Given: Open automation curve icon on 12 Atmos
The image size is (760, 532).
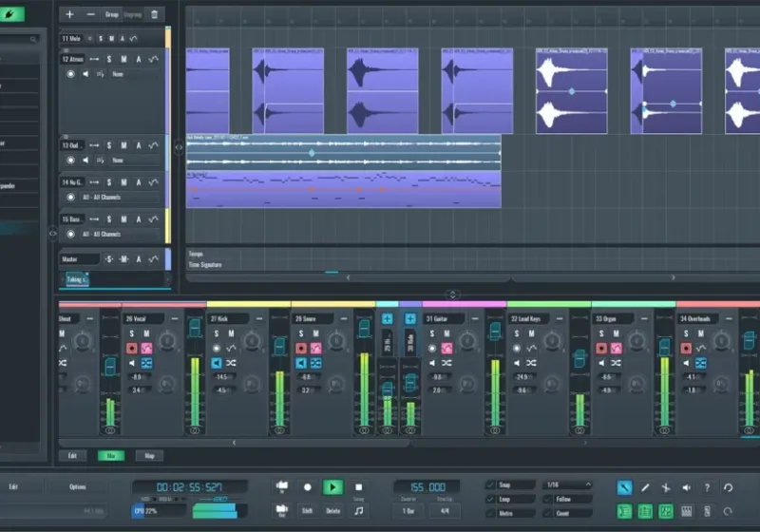Looking at the screenshot, I should [153, 59].
